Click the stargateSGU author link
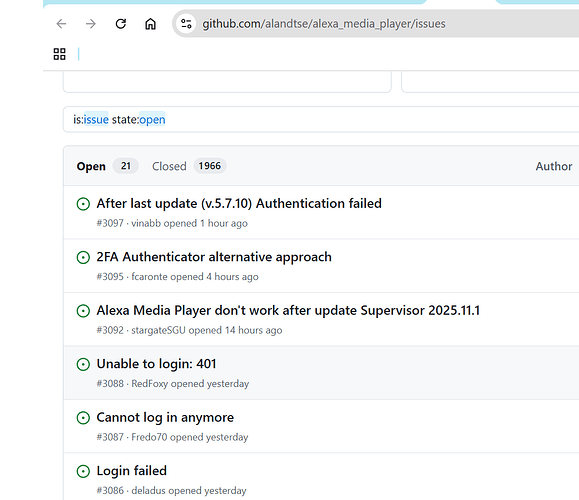This screenshot has height=500, width=579. [158, 330]
